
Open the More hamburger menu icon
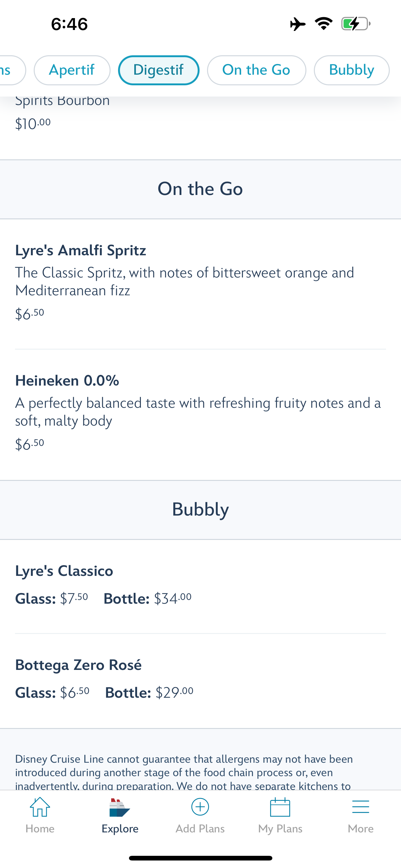(361, 807)
